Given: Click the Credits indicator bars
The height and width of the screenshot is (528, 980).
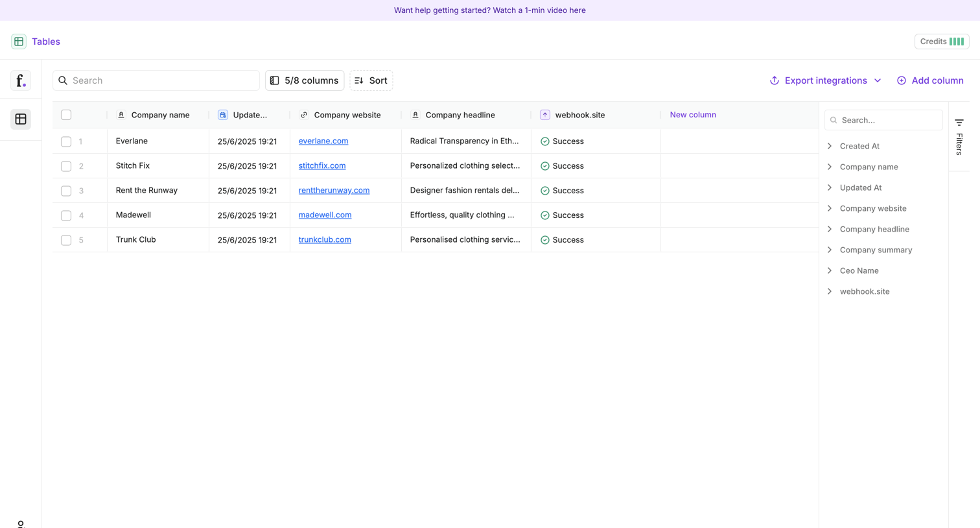Looking at the screenshot, I should (957, 42).
